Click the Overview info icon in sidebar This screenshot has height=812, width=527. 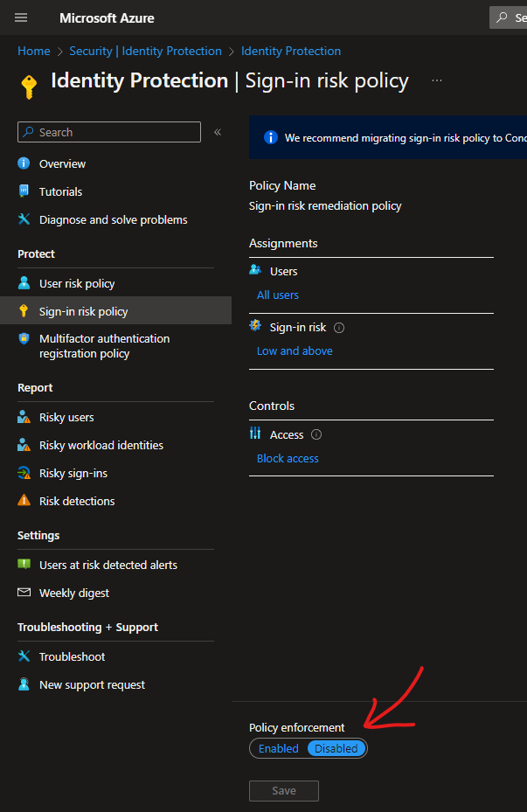[x=24, y=163]
